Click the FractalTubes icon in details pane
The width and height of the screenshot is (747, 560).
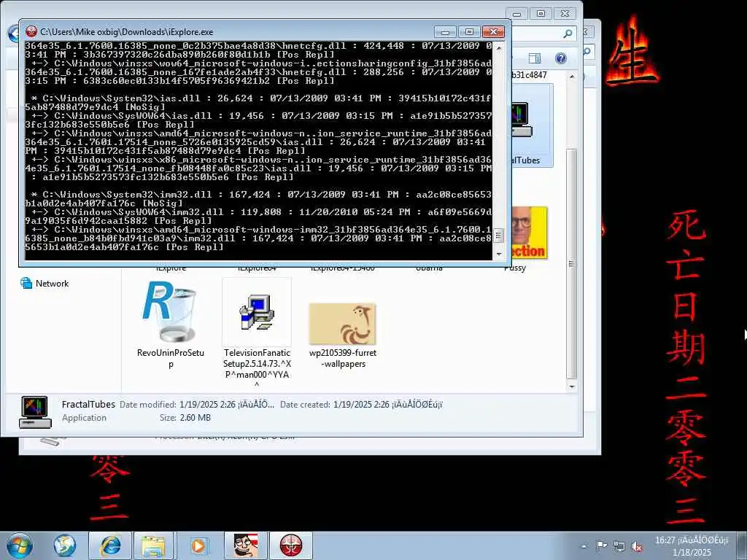point(35,412)
